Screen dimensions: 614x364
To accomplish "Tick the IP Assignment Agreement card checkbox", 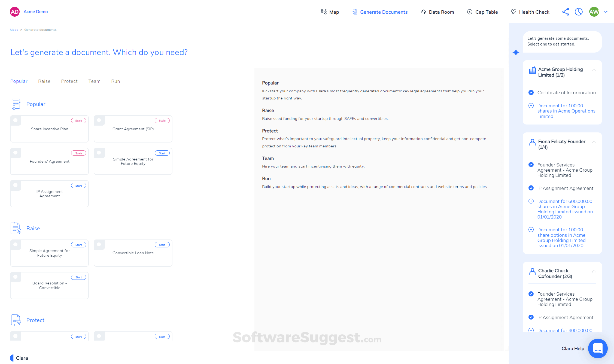I will tap(16, 185).
